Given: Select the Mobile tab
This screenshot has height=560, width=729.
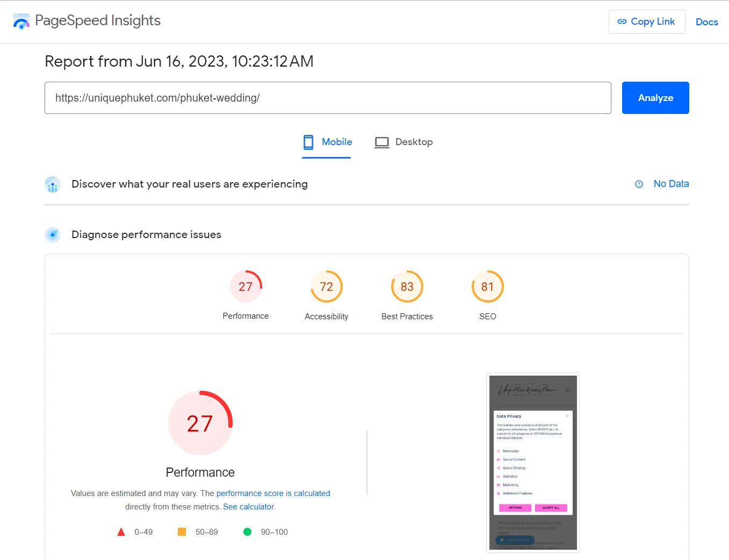Looking at the screenshot, I should tap(327, 142).
